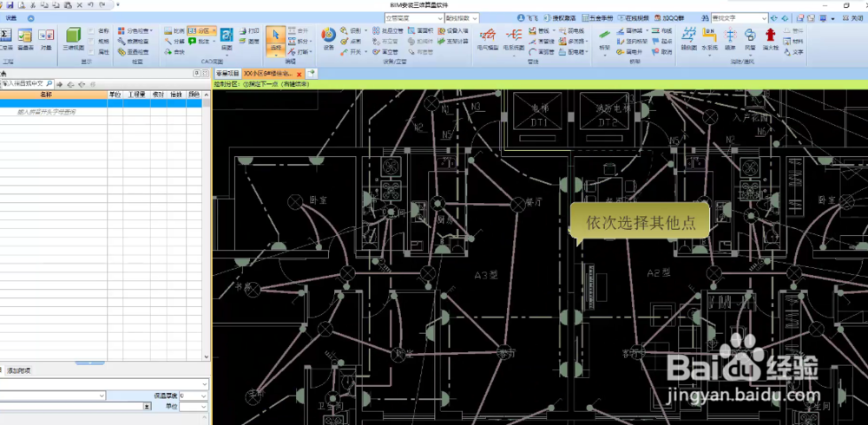Click the 取消 cancel flag icon
This screenshot has height=425, width=868.
click(661, 52)
